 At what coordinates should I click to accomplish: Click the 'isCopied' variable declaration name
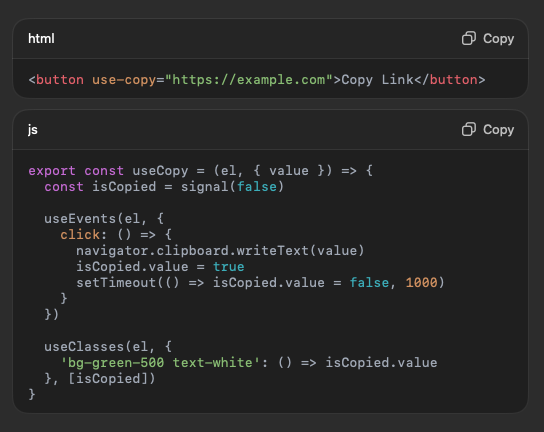click(124, 187)
